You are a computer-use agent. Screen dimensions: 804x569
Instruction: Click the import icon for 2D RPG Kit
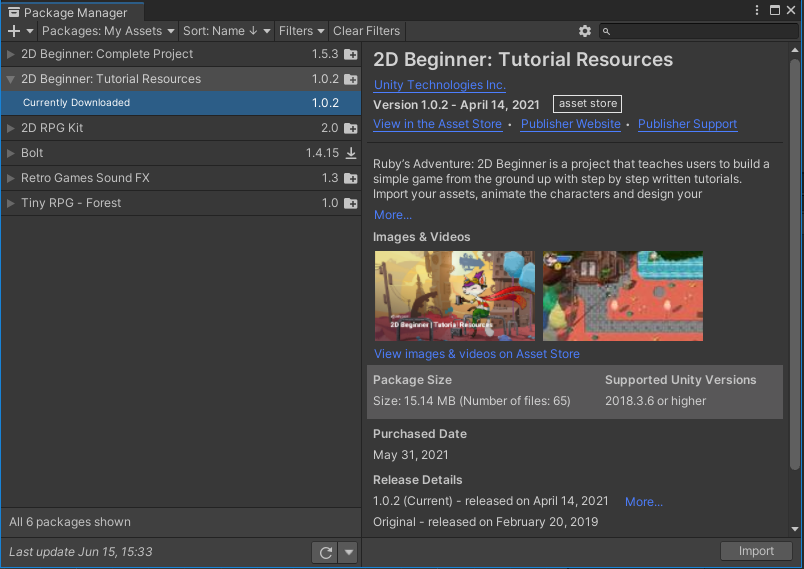[350, 129]
